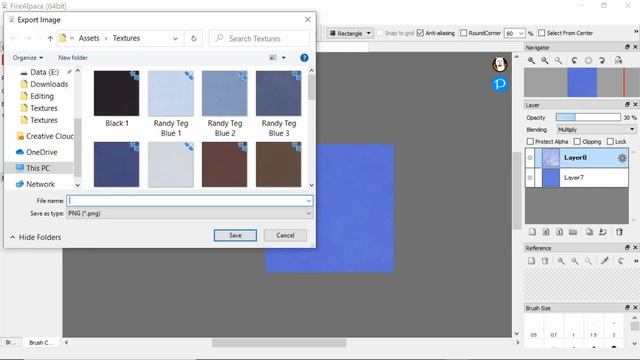Merge layer down icon
The width and height of the screenshot is (640, 360).
tap(603, 232)
